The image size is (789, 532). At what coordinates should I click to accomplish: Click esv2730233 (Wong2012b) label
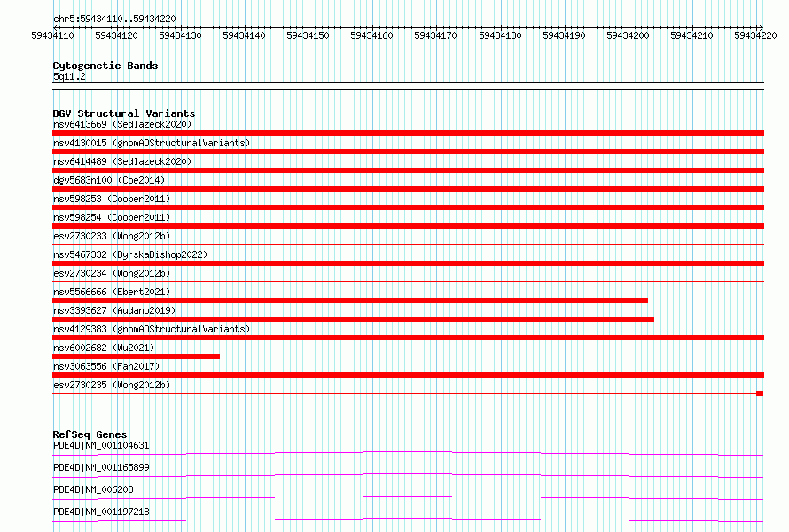coord(112,236)
